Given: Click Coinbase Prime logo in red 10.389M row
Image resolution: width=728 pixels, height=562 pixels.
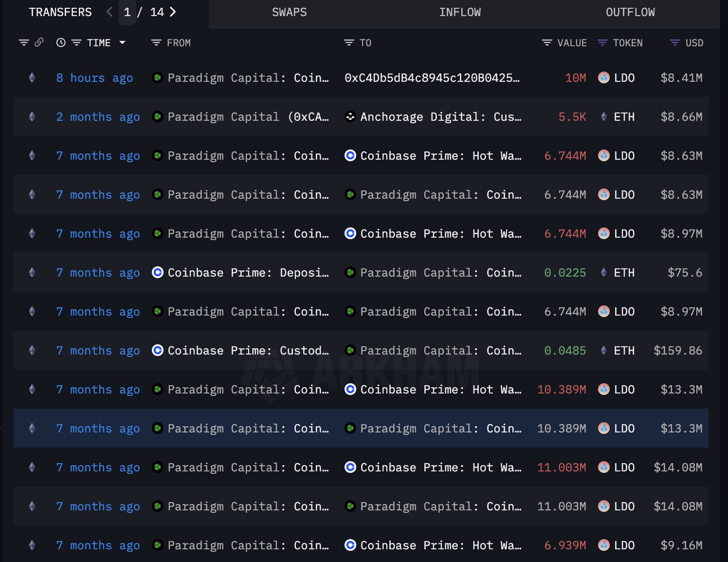Looking at the screenshot, I should click(x=350, y=389).
